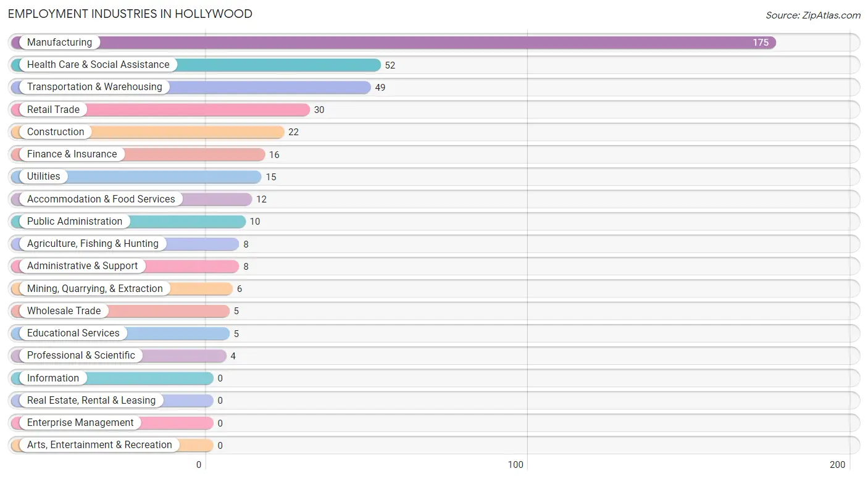Click the Source: ZipAtlas.com text

tap(813, 15)
